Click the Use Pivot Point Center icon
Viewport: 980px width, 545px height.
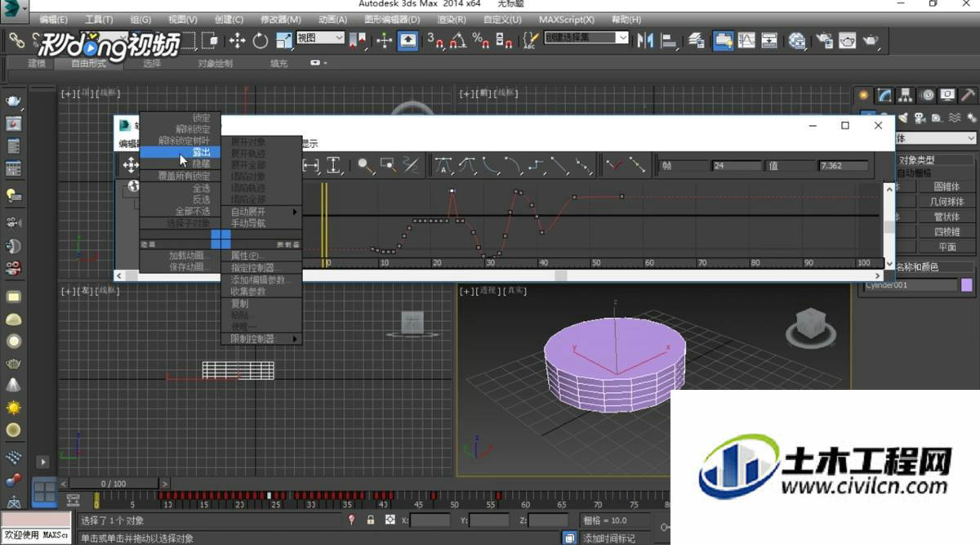(x=358, y=39)
